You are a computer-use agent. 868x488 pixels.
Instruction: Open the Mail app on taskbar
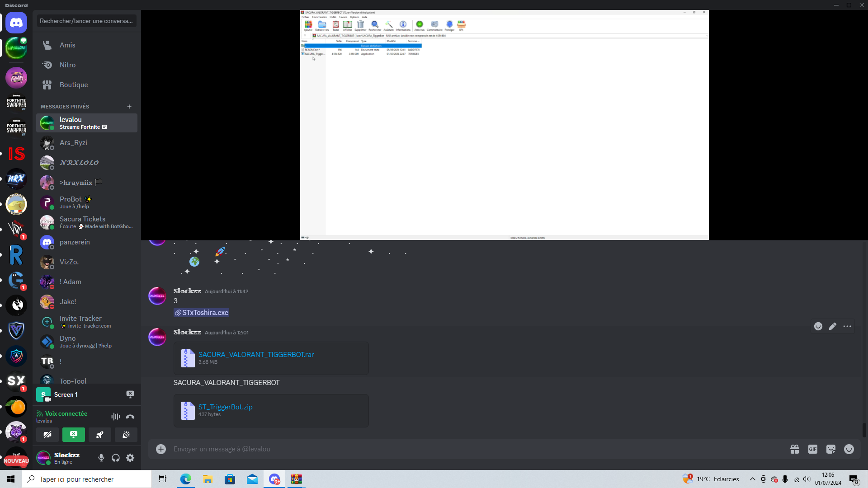pyautogui.click(x=252, y=479)
